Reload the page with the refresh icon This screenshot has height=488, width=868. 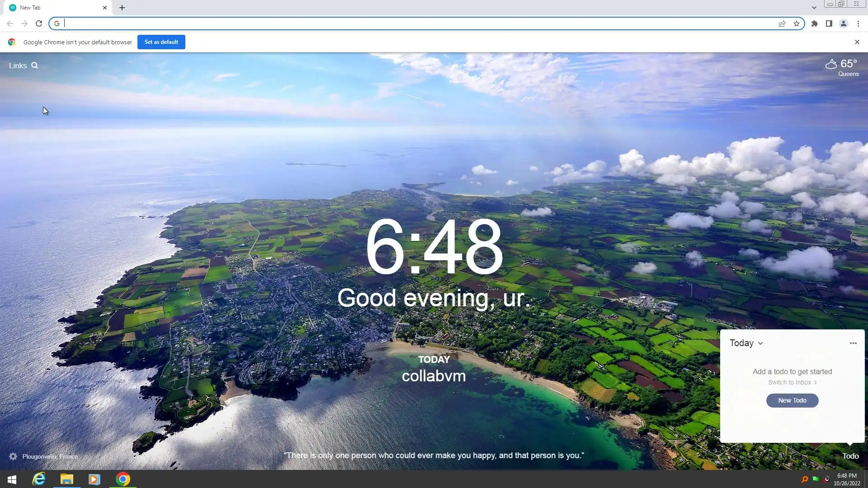(x=39, y=23)
